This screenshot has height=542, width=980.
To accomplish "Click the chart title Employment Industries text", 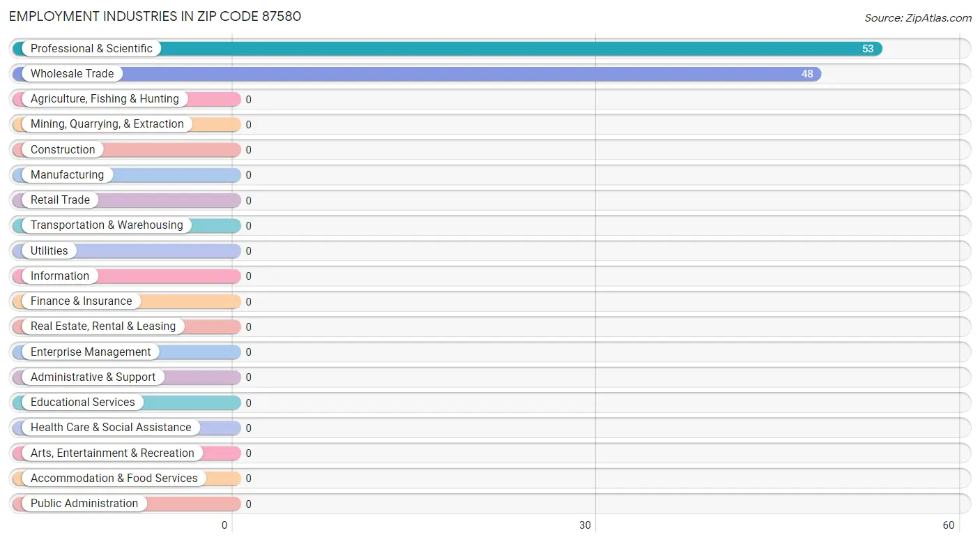I will 155,16.
